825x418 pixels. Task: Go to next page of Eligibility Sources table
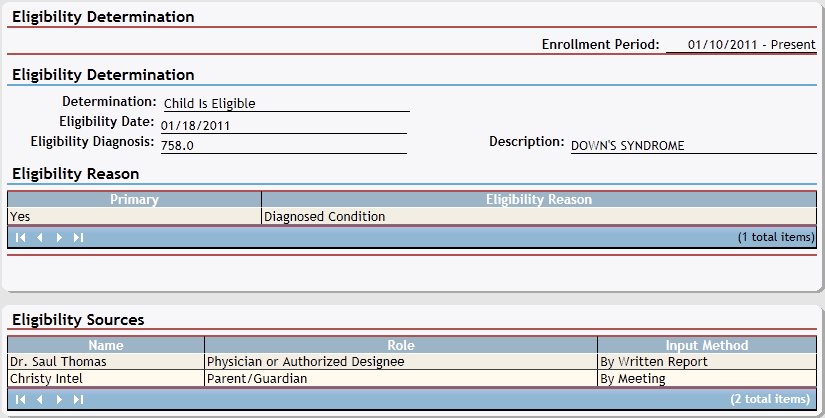coord(59,399)
